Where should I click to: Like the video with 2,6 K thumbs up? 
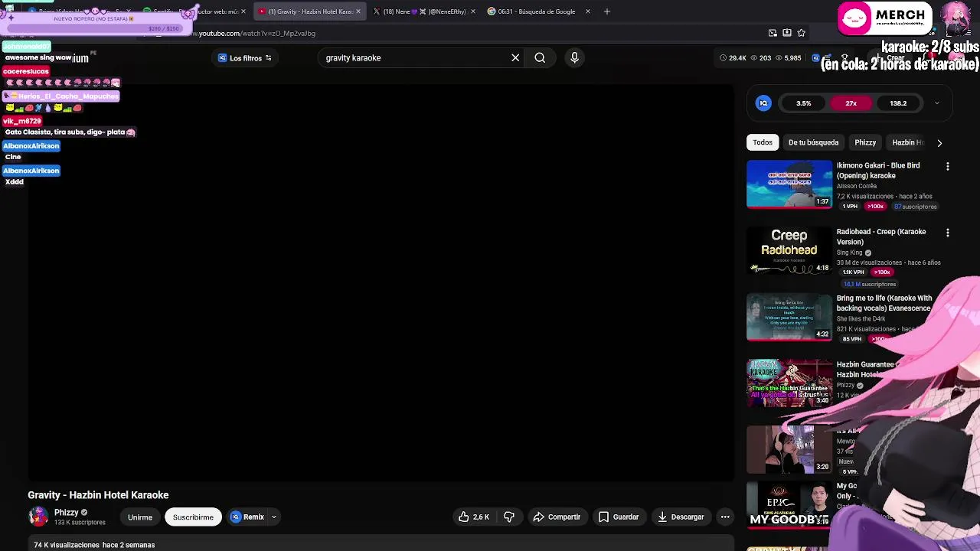(x=474, y=517)
